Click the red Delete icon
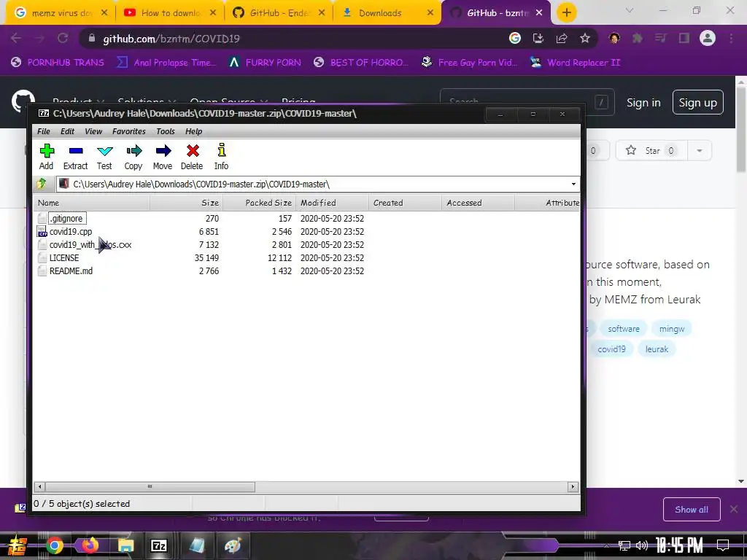747x560 pixels. tap(192, 157)
